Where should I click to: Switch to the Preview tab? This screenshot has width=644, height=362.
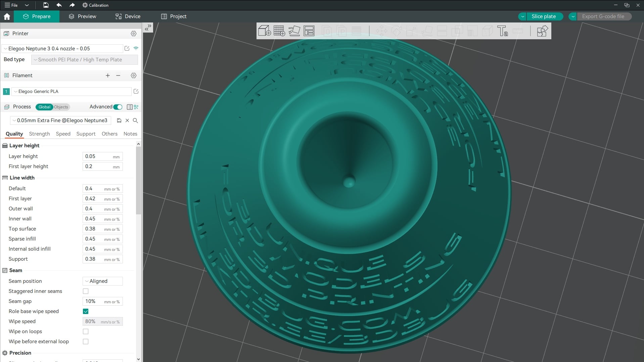tap(83, 16)
